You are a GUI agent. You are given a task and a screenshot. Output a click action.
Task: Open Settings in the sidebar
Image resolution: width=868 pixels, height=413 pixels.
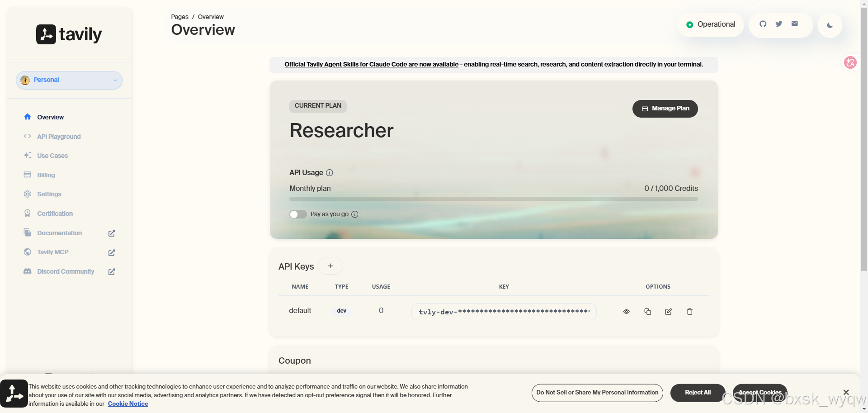point(49,194)
